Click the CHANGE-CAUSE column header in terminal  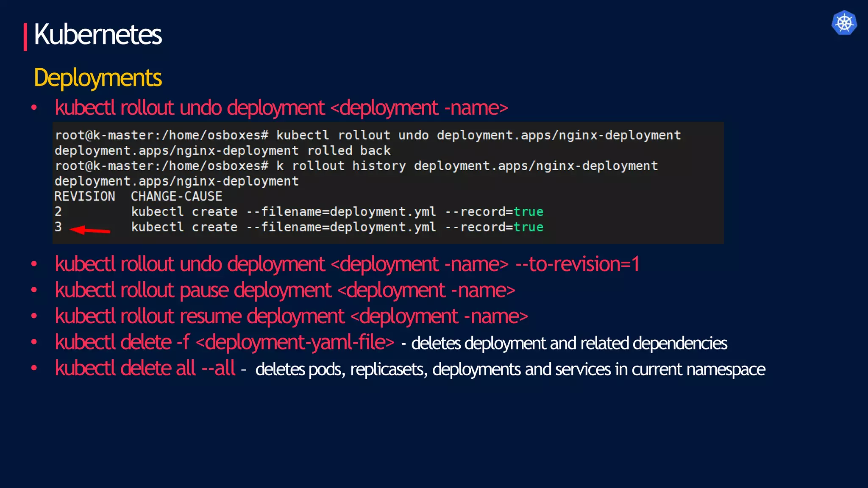point(176,197)
